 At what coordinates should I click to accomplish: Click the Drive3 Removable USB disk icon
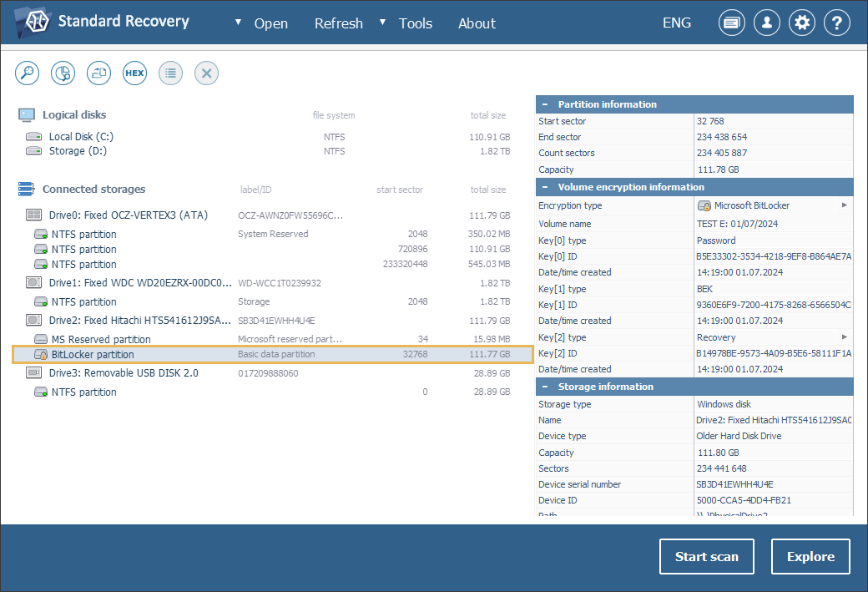click(x=33, y=372)
